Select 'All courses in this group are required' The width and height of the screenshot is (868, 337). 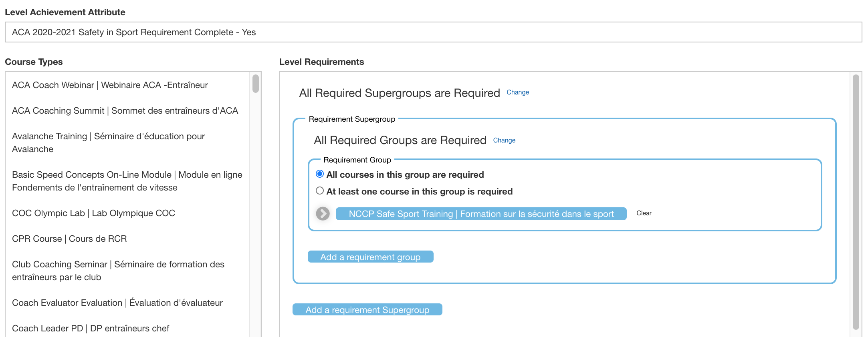[320, 174]
